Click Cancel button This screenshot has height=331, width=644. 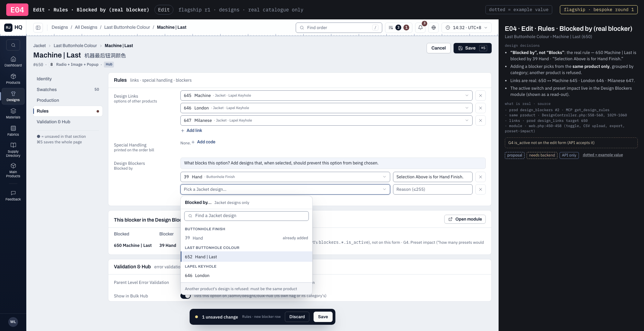[438, 48]
